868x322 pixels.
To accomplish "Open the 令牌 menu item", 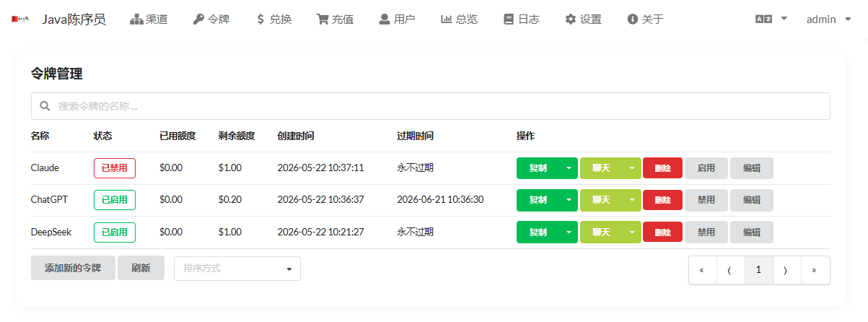I will (211, 19).
